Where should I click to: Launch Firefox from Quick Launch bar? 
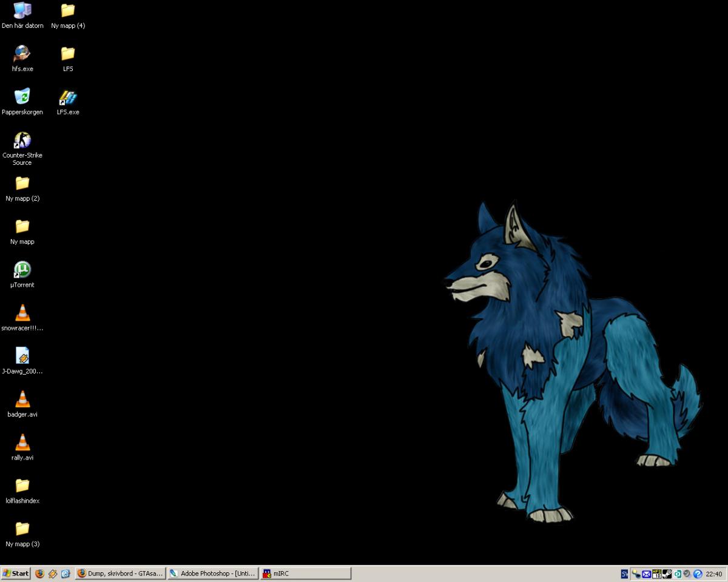click(x=39, y=574)
